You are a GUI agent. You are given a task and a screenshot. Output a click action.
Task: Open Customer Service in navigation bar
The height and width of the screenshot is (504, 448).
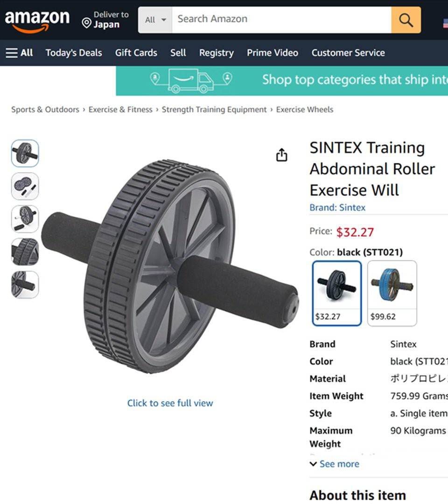click(x=348, y=53)
